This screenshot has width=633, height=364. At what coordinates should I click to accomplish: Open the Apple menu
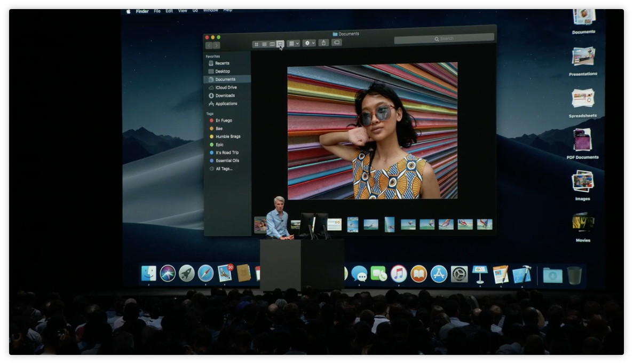pos(129,12)
